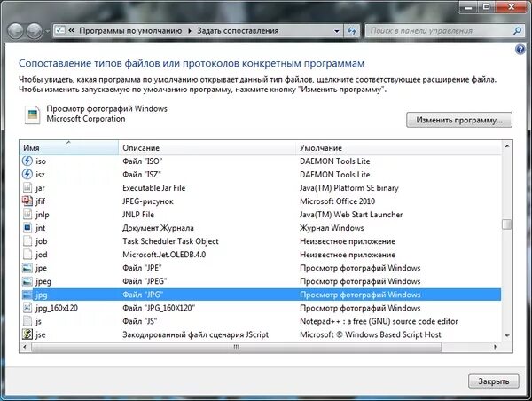Click the vertical scrollbar down arrow

tap(507, 336)
